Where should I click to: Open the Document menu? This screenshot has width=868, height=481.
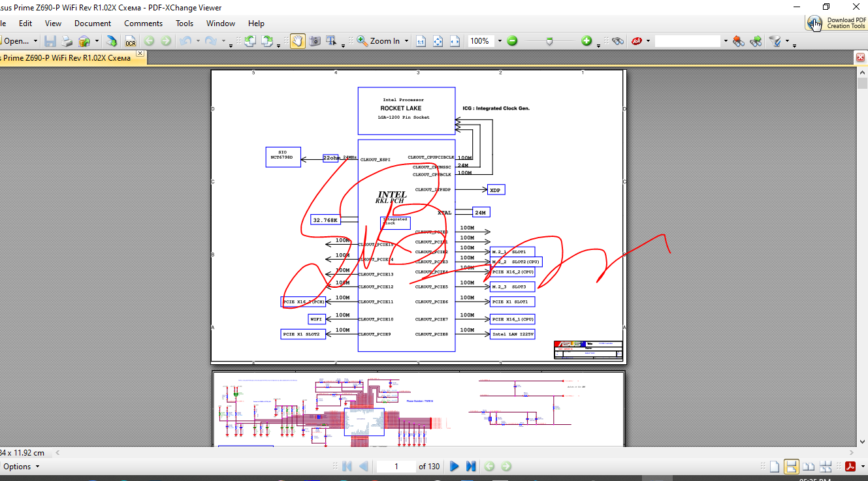(x=93, y=23)
